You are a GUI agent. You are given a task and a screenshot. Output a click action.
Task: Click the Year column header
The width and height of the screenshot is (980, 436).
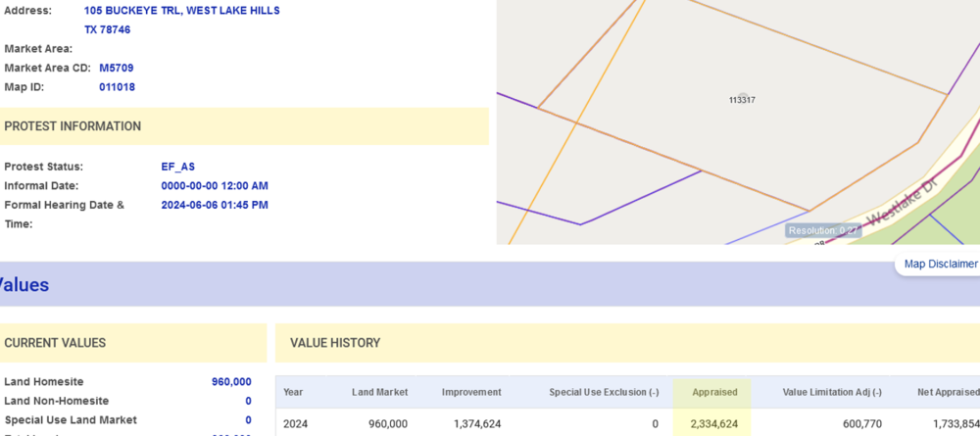pyautogui.click(x=293, y=392)
